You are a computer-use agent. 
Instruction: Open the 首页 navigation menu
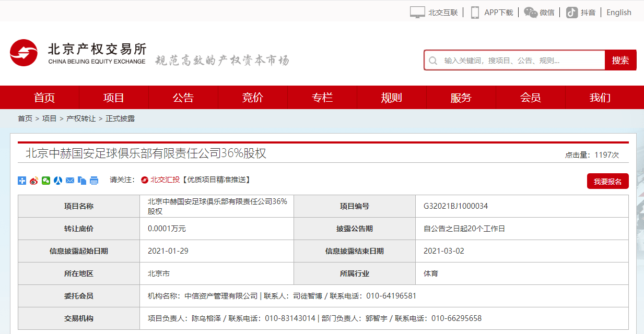(x=44, y=98)
